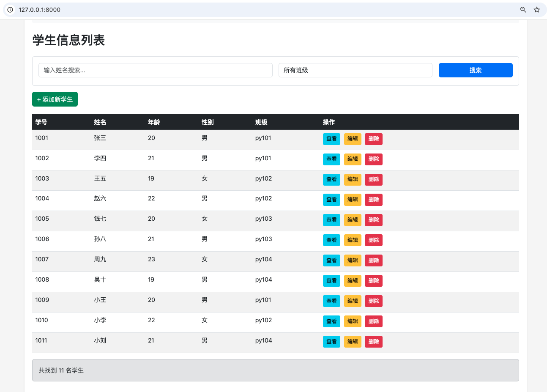The height and width of the screenshot is (392, 547).
Task: Edit student 1007 周九
Action: coord(353,260)
